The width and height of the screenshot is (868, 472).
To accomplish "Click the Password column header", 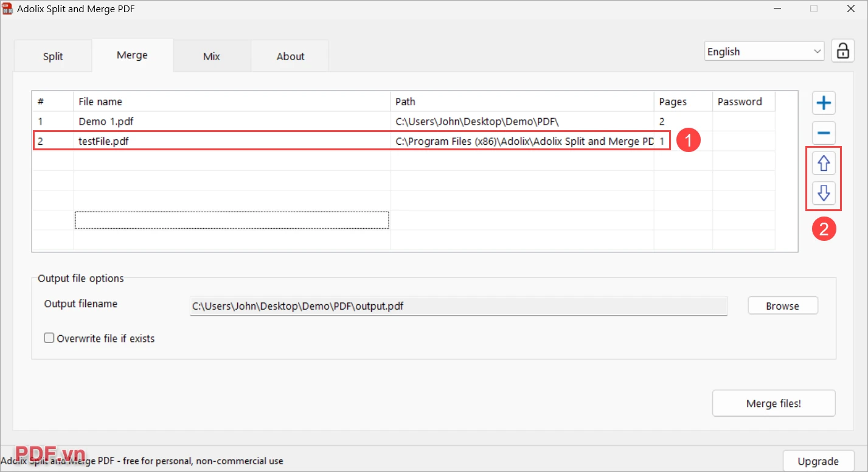I will click(x=743, y=102).
